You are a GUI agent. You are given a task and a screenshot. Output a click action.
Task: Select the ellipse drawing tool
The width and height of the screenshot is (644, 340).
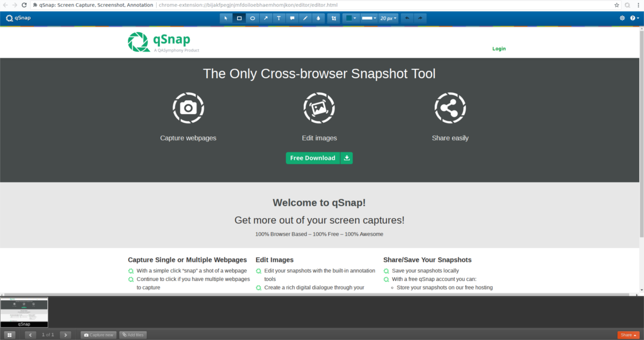pyautogui.click(x=252, y=18)
